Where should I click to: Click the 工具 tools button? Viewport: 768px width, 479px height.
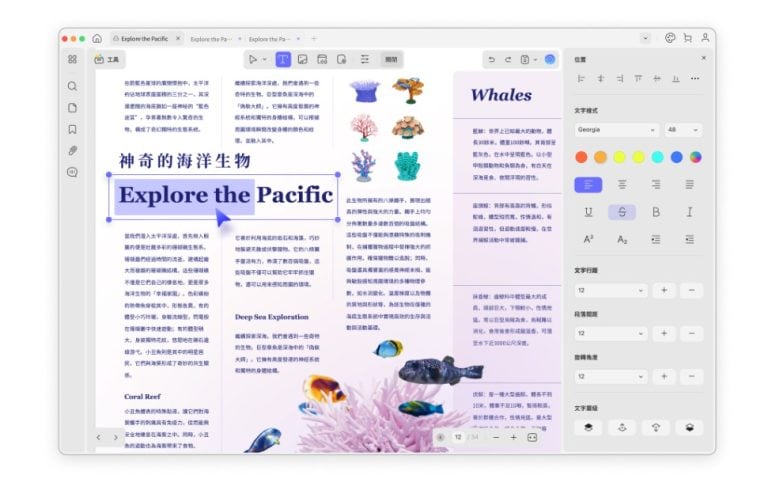coord(107,60)
